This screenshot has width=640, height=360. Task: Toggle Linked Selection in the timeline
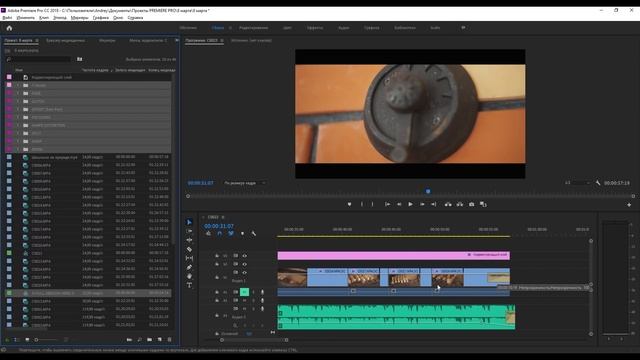click(x=231, y=233)
